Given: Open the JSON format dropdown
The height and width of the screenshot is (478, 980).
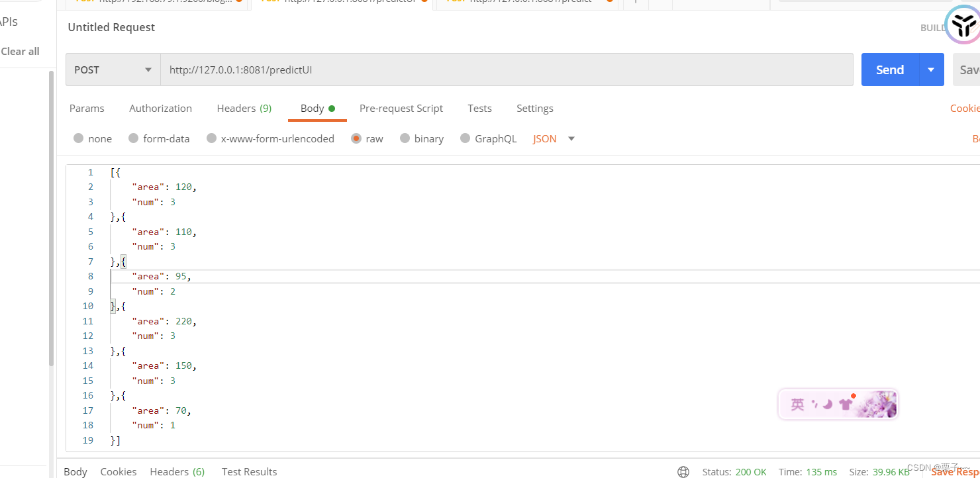Looking at the screenshot, I should (554, 138).
